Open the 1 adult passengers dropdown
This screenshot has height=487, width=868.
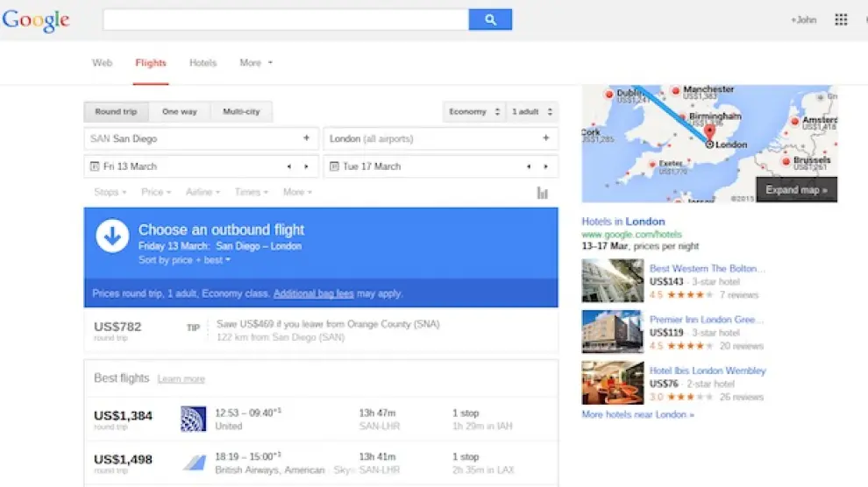(532, 112)
